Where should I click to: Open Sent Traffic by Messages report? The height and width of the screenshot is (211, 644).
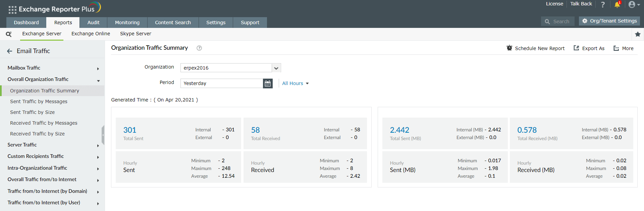pos(39,101)
